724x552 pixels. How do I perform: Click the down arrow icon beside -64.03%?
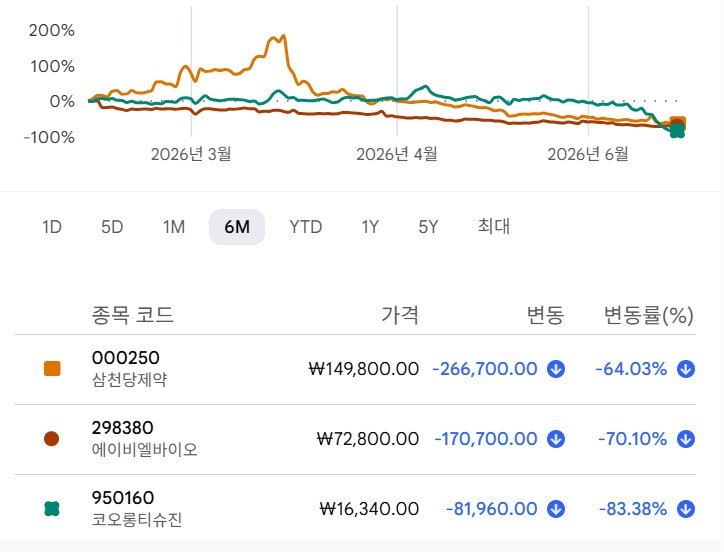tap(686, 369)
